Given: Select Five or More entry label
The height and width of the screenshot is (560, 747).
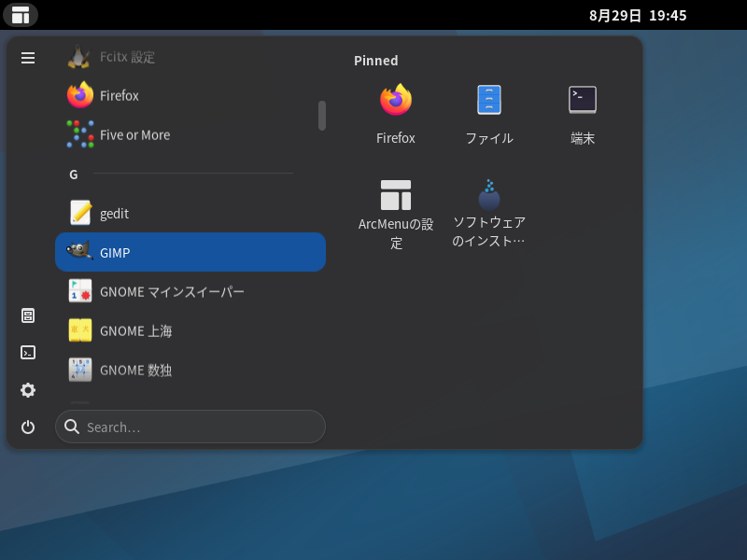Looking at the screenshot, I should coord(134,135).
